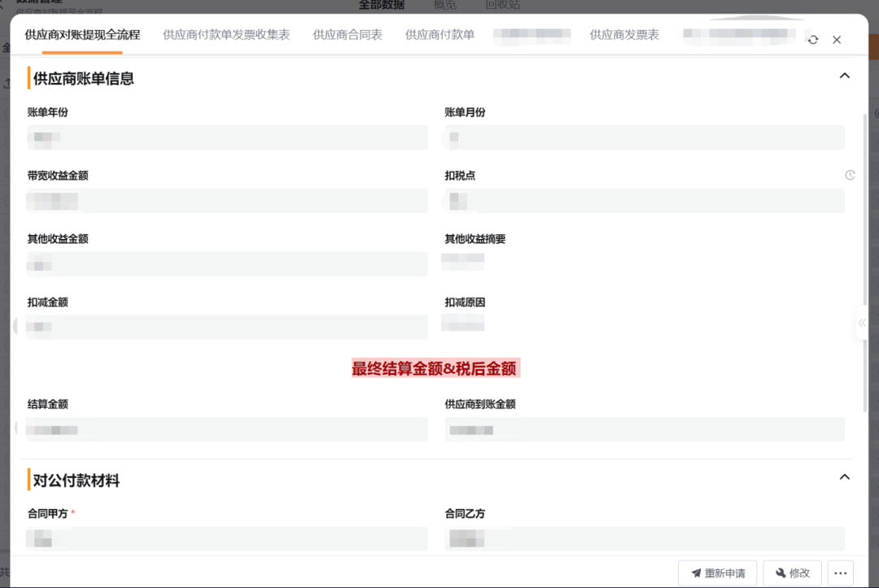Click the double-chevron side panel handle

point(862,323)
